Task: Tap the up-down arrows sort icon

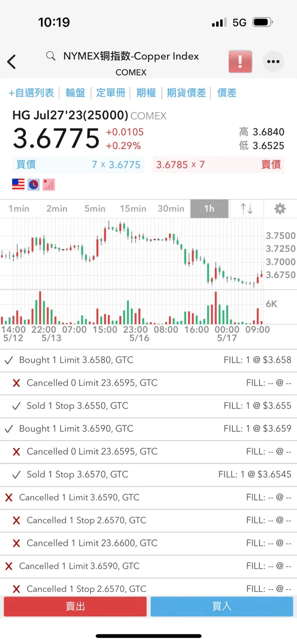Action: 246,209
